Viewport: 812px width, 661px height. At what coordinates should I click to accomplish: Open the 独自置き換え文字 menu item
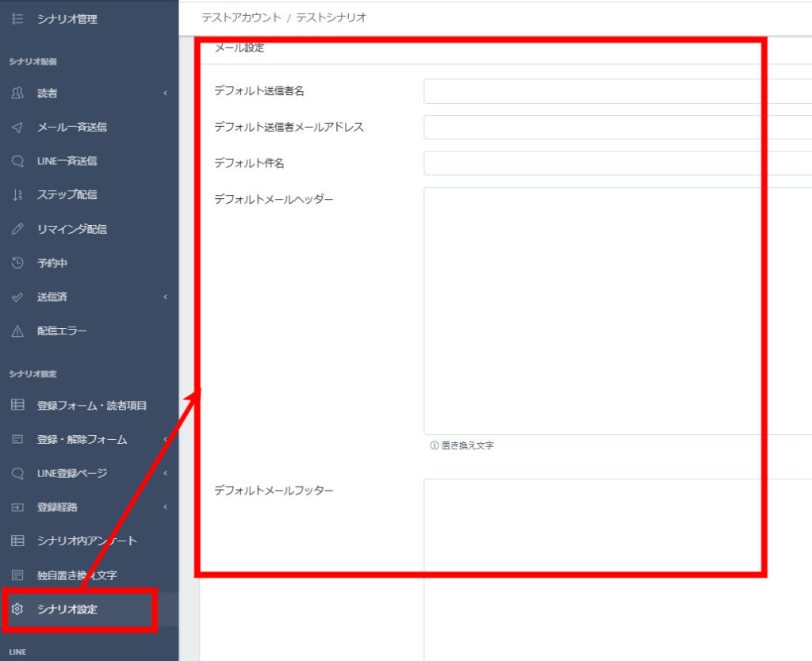[x=77, y=575]
